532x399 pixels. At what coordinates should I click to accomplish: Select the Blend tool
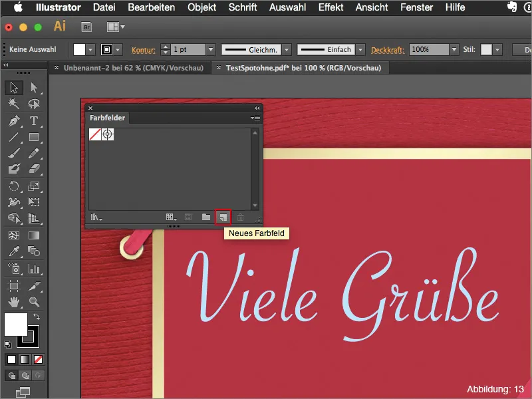[34, 251]
